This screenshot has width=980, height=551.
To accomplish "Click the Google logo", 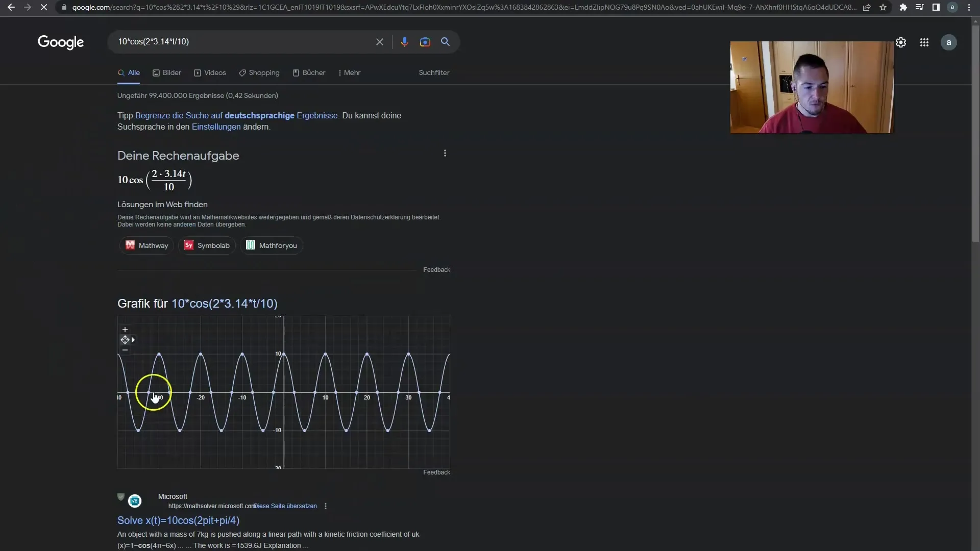I will pyautogui.click(x=61, y=42).
